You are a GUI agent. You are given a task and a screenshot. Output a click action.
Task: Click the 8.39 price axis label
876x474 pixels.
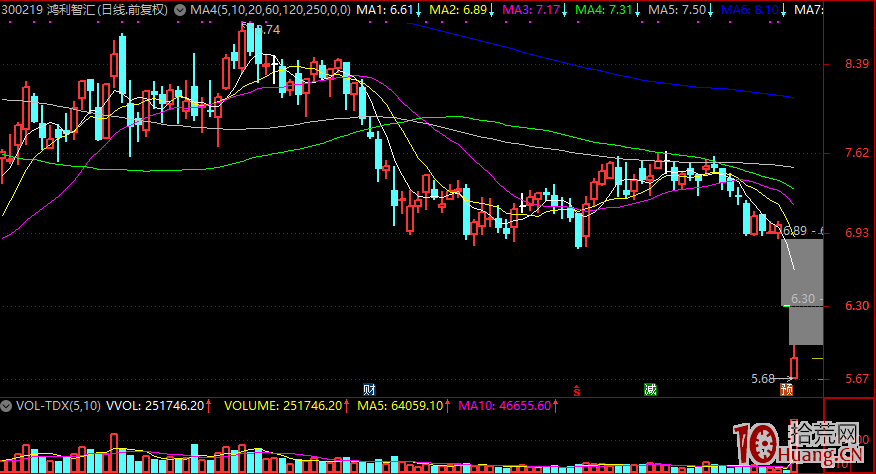point(857,64)
